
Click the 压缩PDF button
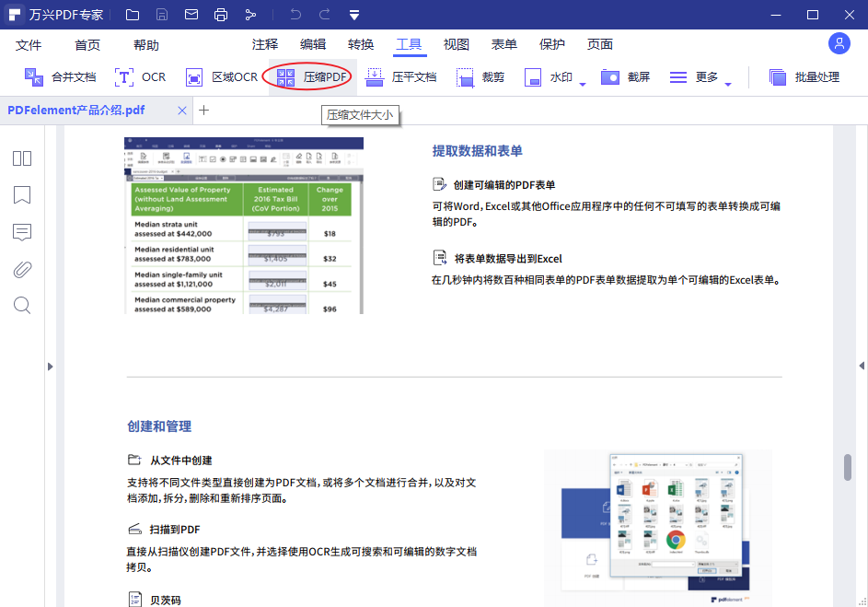click(308, 77)
